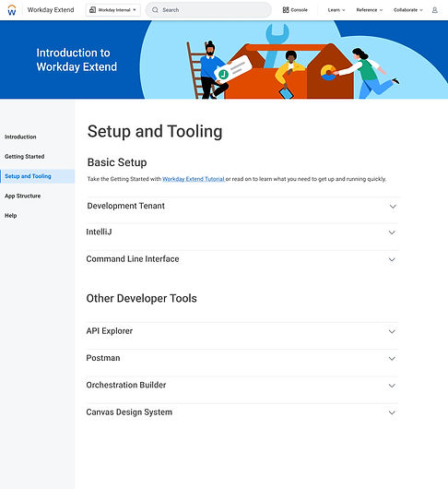This screenshot has height=489, width=448.
Task: Open the Learn menu
Action: point(336,10)
